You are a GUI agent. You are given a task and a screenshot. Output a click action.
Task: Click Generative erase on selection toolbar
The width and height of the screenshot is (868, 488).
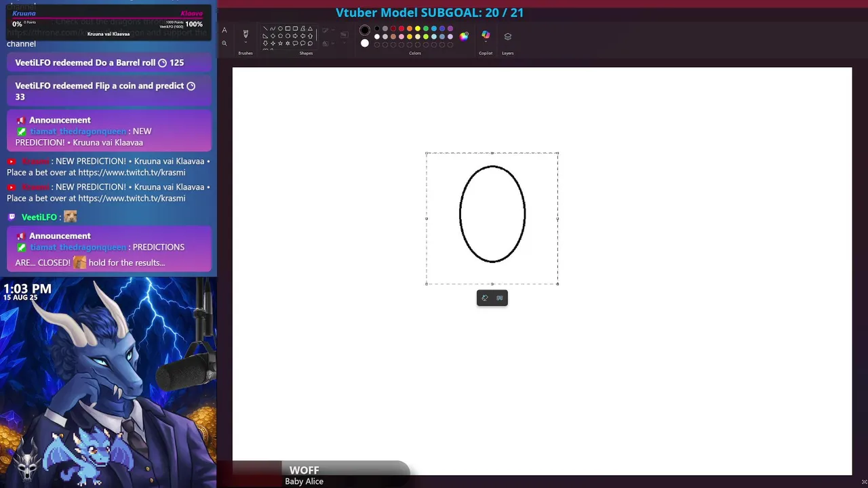pyautogui.click(x=485, y=298)
